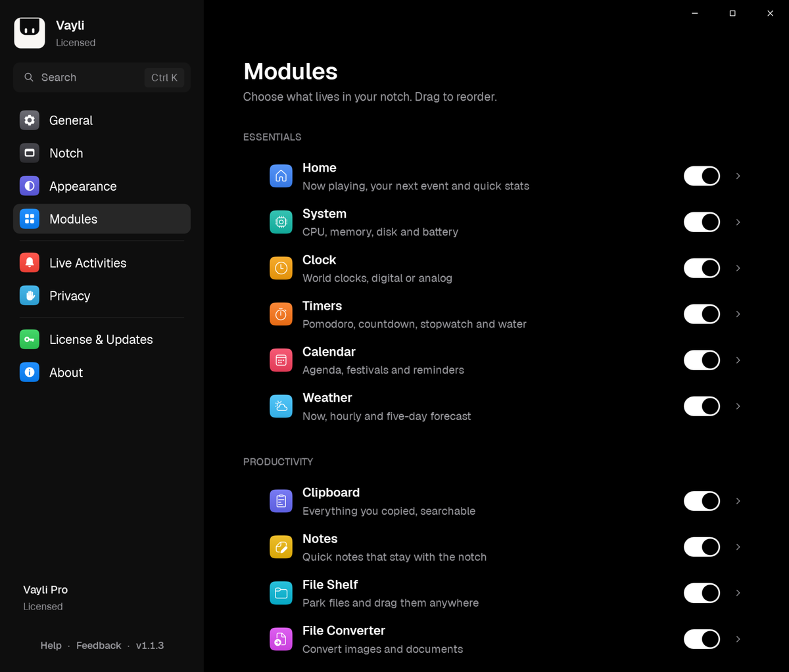The width and height of the screenshot is (789, 672).
Task: Click the Modules grid icon
Action: (30, 219)
